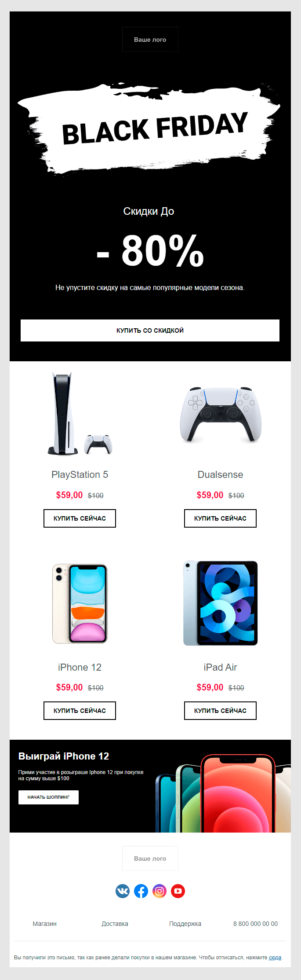Click the footer logo placeholder
This screenshot has width=301, height=980.
pos(150,858)
